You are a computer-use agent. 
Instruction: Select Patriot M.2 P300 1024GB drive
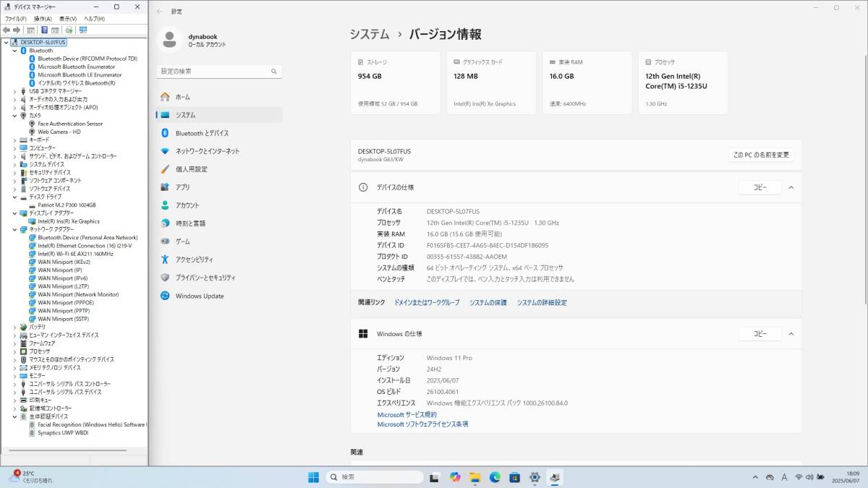67,205
